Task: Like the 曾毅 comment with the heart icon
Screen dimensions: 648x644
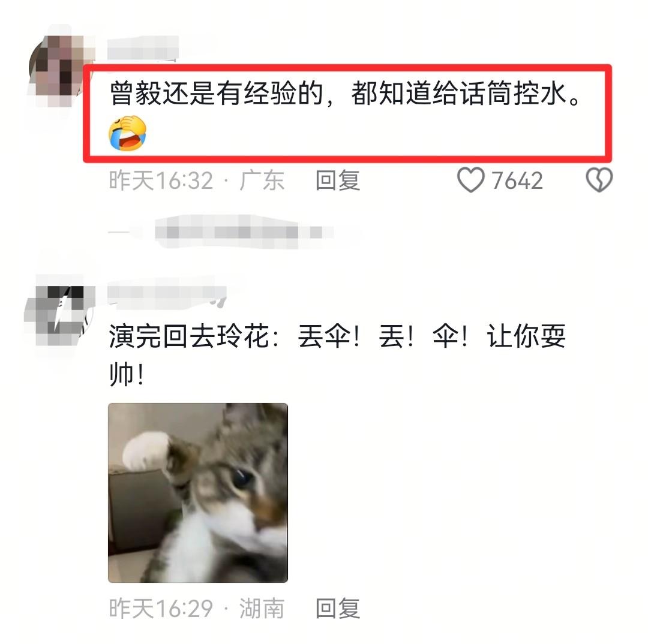Action: pos(471,180)
